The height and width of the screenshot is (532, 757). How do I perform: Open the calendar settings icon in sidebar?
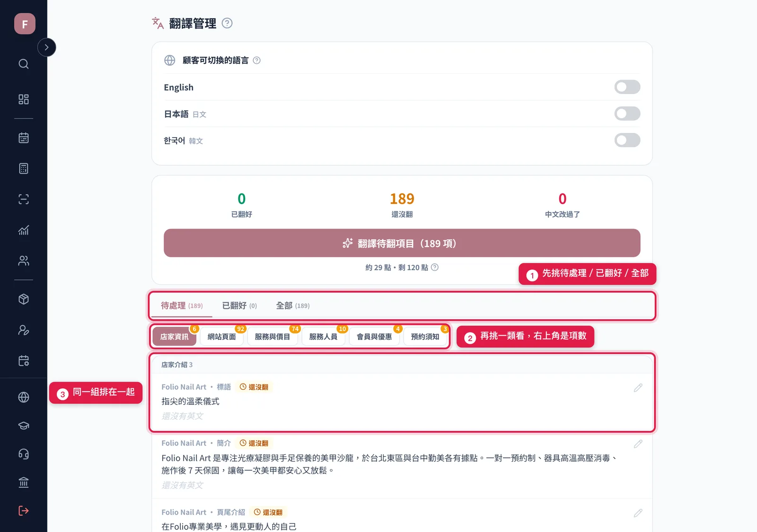coord(24,361)
